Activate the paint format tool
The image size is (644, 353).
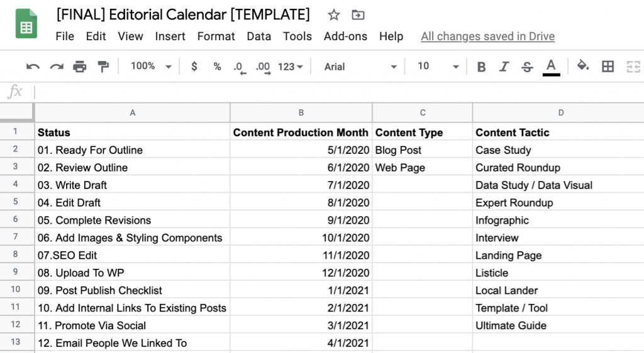tap(103, 67)
